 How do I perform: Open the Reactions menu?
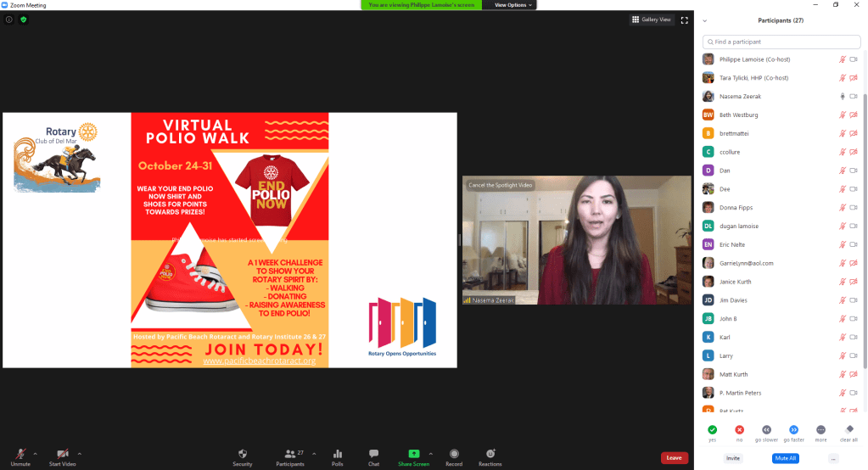[490, 454]
